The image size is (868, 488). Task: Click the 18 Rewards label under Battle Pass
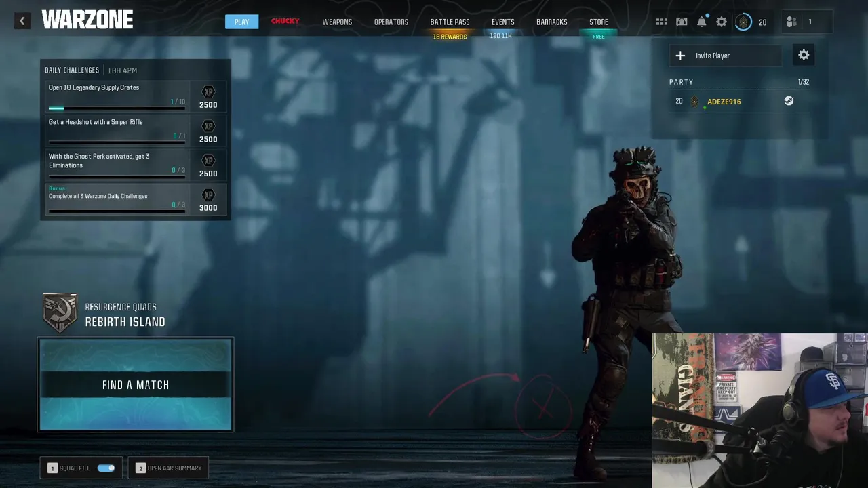(450, 37)
